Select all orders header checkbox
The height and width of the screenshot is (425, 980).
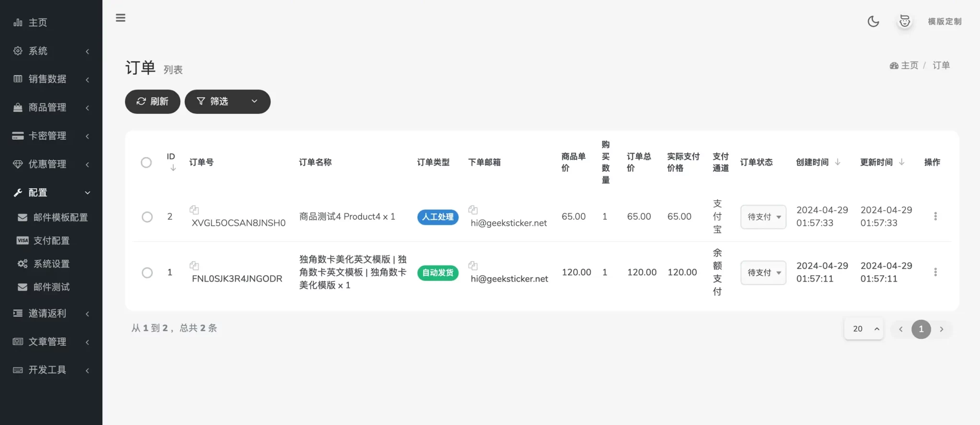coord(146,163)
